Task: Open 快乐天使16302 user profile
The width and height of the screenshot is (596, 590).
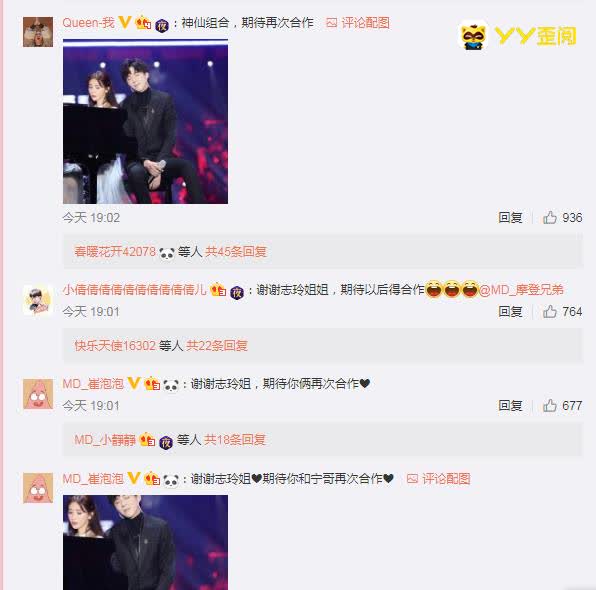Action: [115, 346]
